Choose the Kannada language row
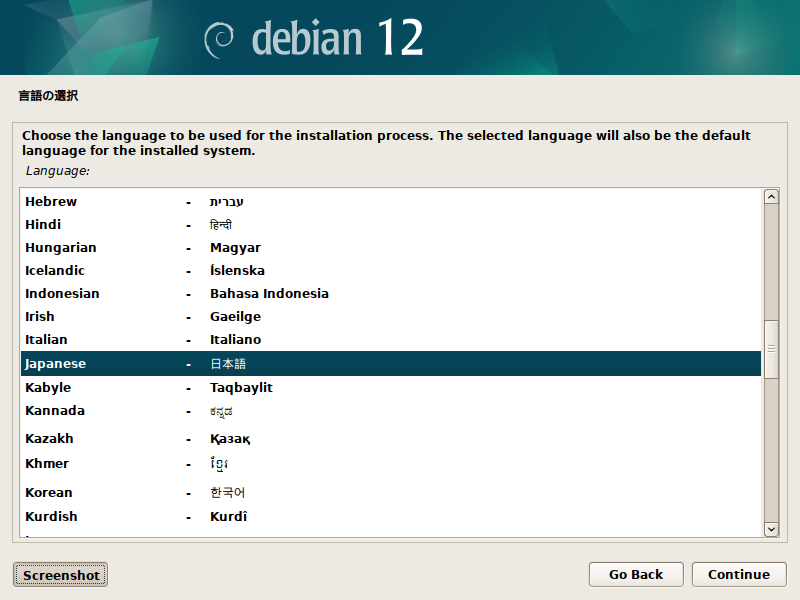800x600 pixels. (391, 411)
